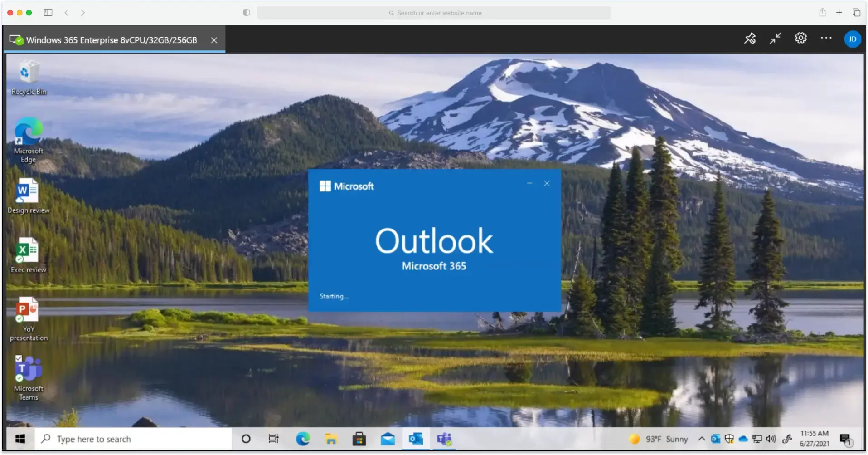Screen dimensions: 868x455
Task: Switch the session out of full screen
Action: (x=775, y=39)
